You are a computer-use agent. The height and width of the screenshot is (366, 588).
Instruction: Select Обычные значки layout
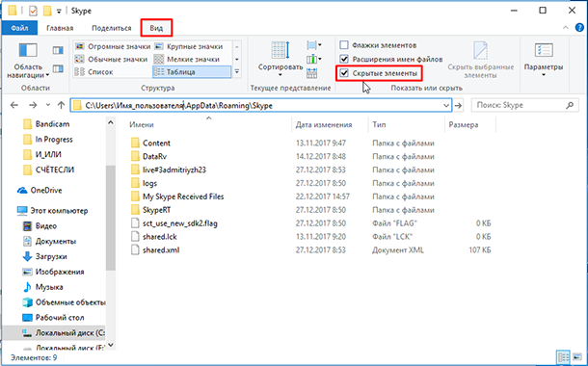111,59
